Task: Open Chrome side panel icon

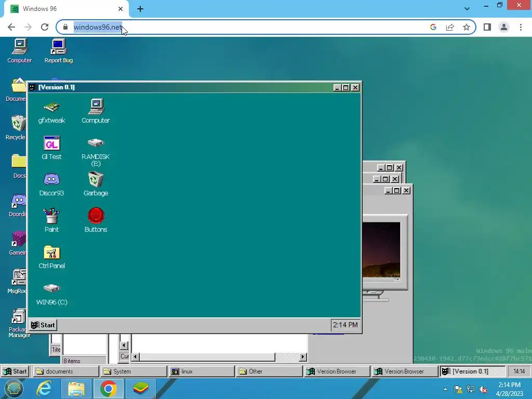Action: click(487, 27)
